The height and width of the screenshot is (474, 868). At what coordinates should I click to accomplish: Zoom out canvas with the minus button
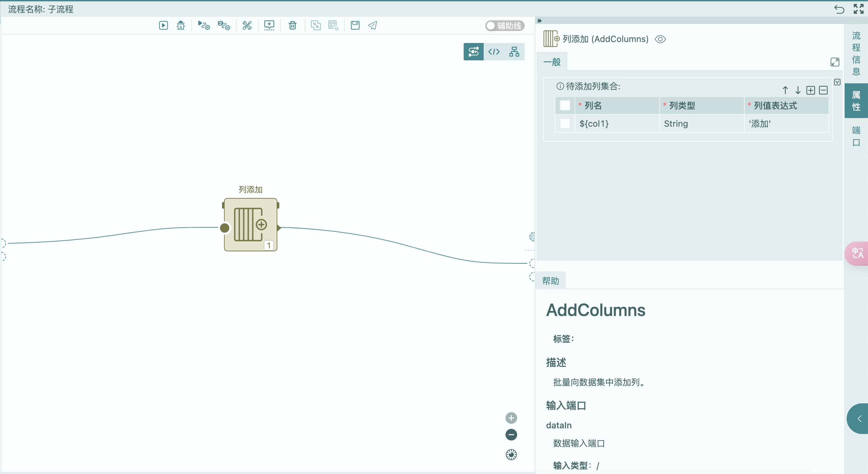pyautogui.click(x=511, y=435)
